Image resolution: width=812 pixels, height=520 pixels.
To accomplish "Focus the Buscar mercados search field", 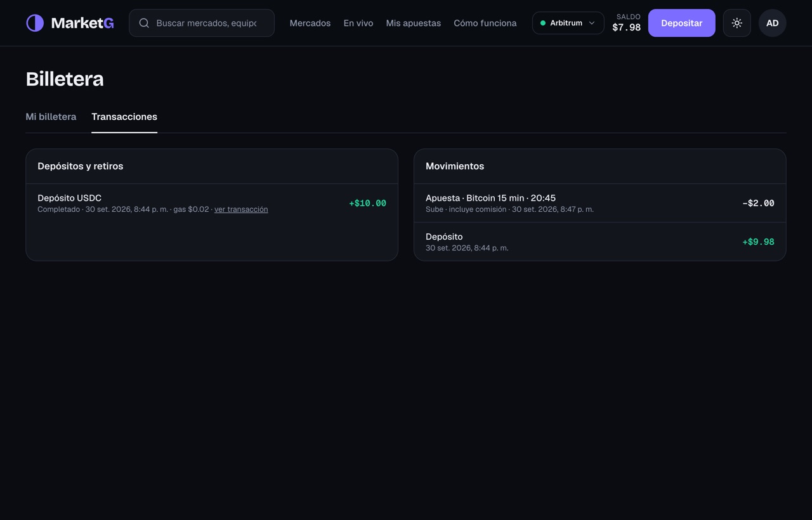I will pyautogui.click(x=202, y=23).
